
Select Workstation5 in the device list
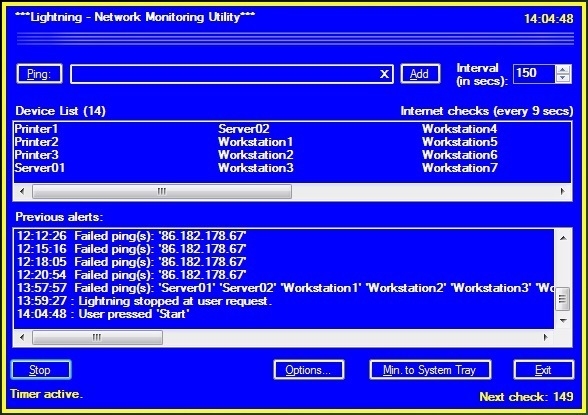tap(459, 142)
